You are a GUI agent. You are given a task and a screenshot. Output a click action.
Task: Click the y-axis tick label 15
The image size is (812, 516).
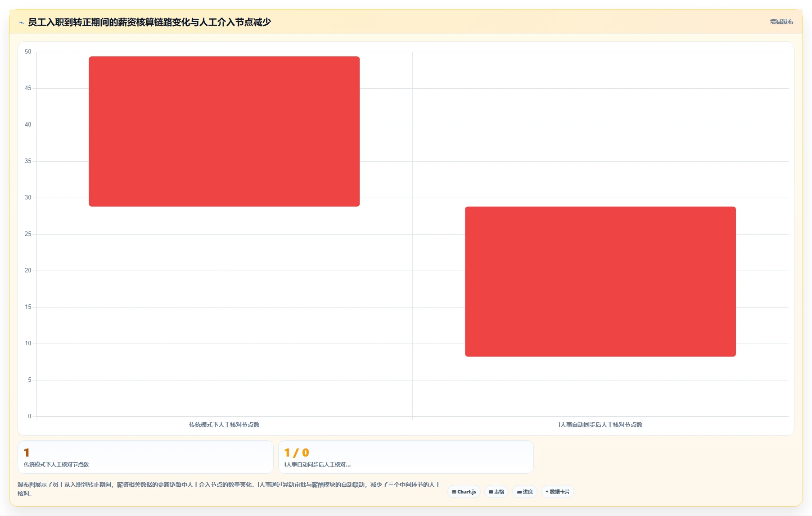click(x=28, y=307)
